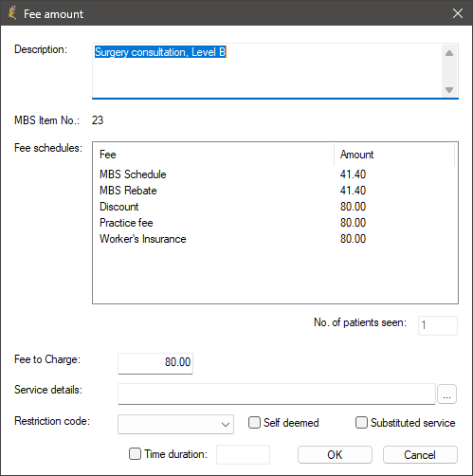Open the Restriction code dropdown
473x476 pixels.
[x=175, y=424]
